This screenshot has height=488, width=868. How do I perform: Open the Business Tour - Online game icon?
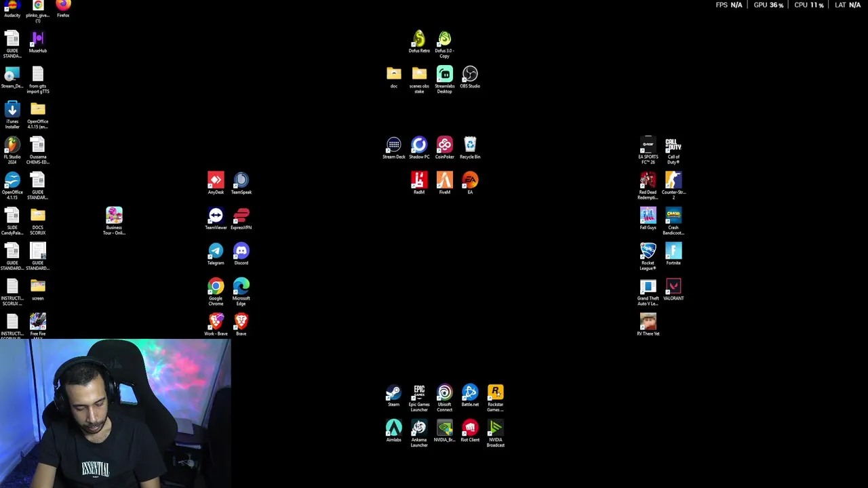114,221
